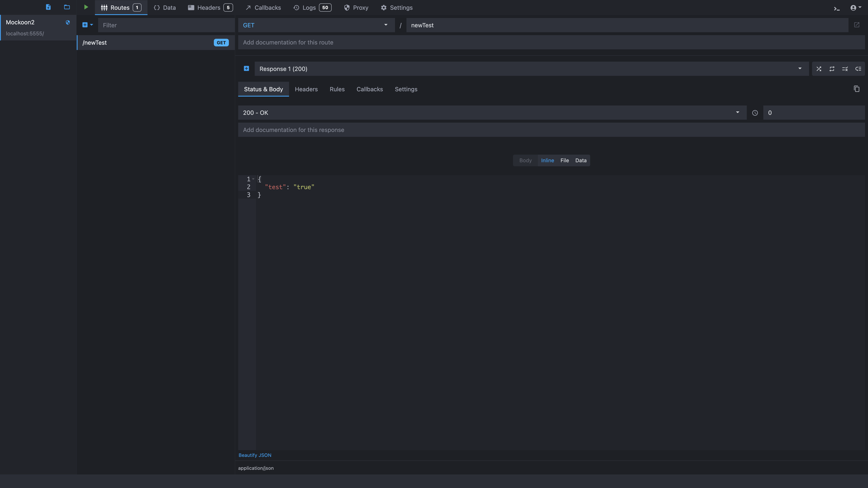Toggle fallback response mode icon
The image size is (868, 488).
point(858,69)
